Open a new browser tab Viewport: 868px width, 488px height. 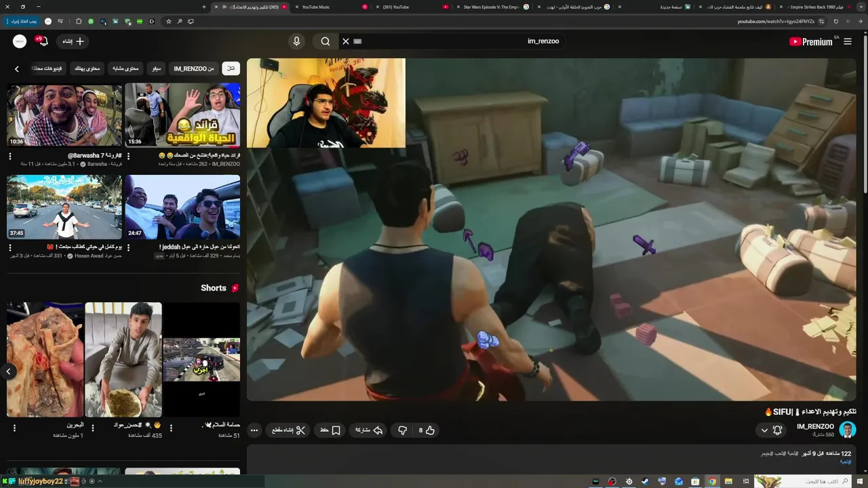(204, 7)
